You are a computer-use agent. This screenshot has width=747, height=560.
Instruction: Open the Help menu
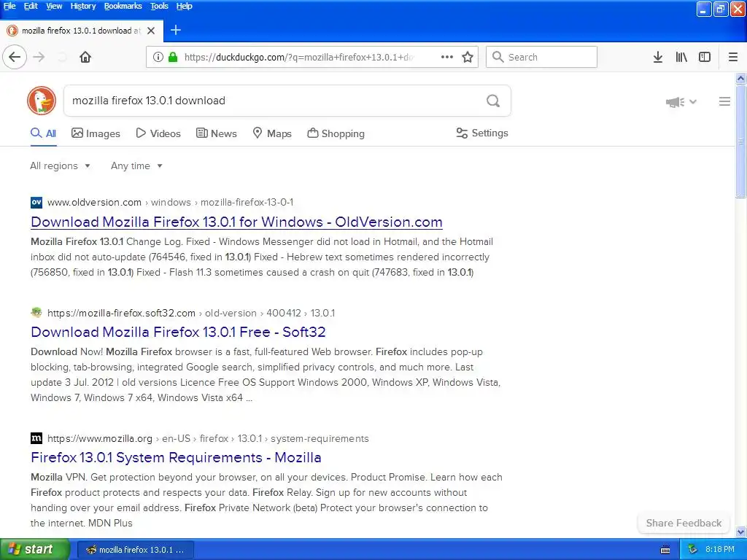(x=184, y=6)
